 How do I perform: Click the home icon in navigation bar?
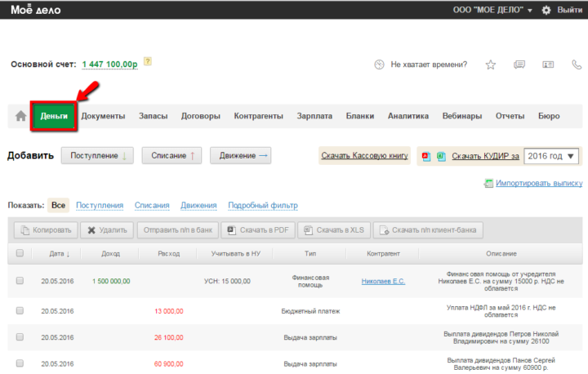pyautogui.click(x=20, y=116)
